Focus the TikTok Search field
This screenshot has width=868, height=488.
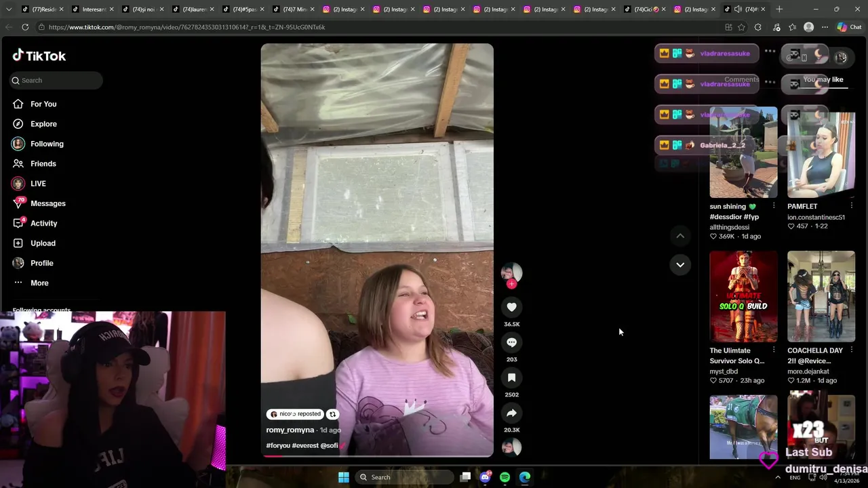click(x=56, y=80)
